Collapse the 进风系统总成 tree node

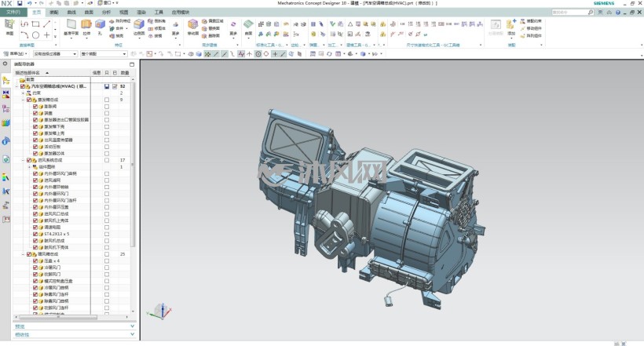point(23,160)
